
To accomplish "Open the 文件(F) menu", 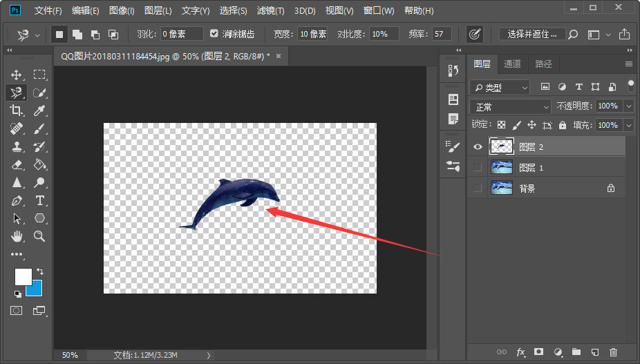I will (48, 10).
